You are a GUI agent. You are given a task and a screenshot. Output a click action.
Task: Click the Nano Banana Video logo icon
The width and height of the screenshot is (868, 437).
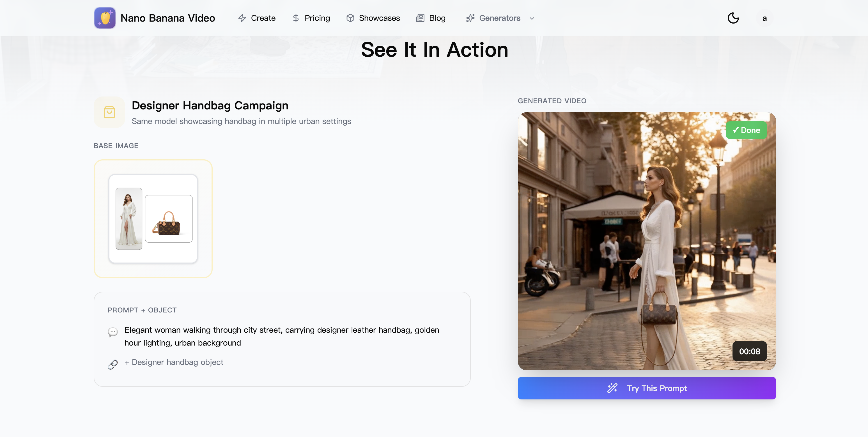click(105, 18)
